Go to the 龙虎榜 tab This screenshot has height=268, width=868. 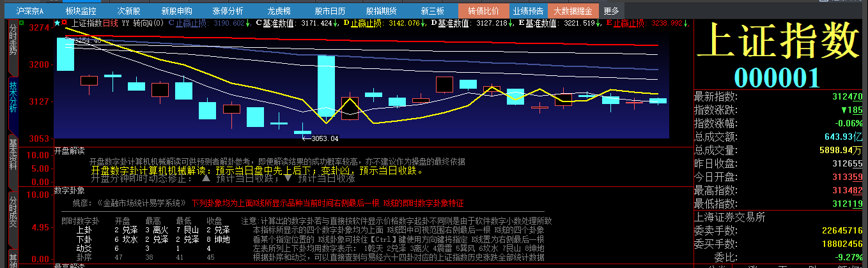pos(279,11)
